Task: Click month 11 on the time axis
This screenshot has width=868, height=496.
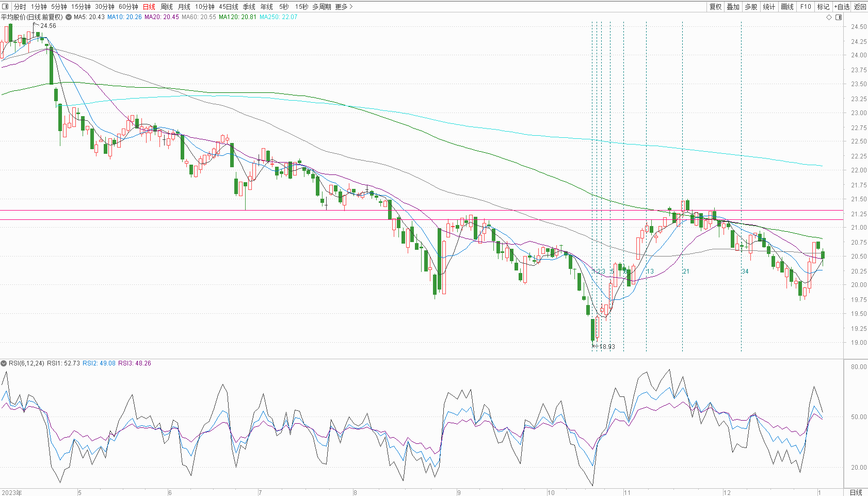Action: click(x=627, y=493)
